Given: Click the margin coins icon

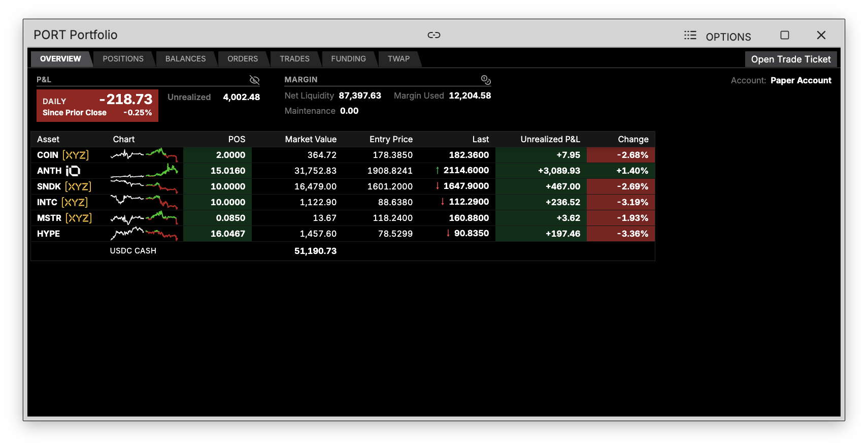Looking at the screenshot, I should (486, 80).
